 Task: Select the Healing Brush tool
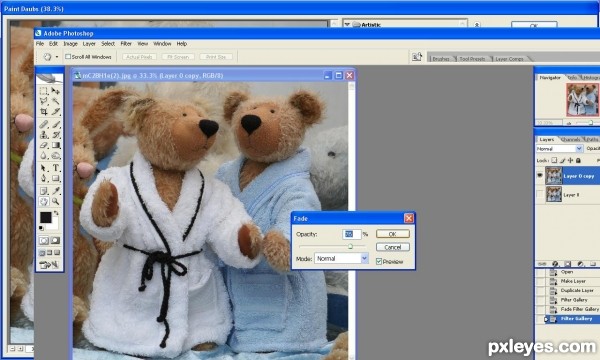pos(44,124)
